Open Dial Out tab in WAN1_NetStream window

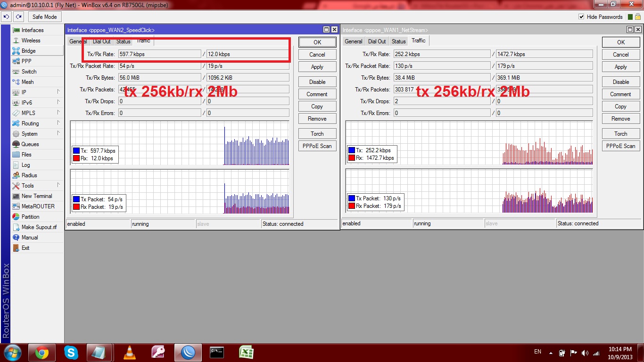coord(377,41)
